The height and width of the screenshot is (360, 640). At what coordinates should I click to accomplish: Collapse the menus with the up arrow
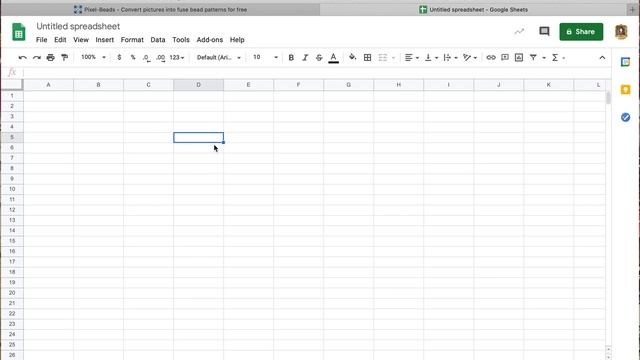pos(602,58)
